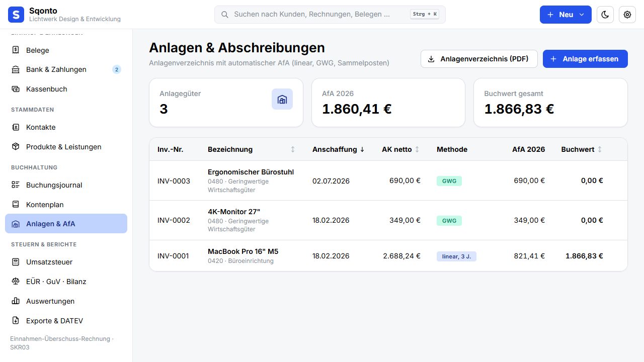The image size is (644, 362).
Task: Click the search field for Kunden, Rechnungen, Belegen
Action: coord(330,15)
